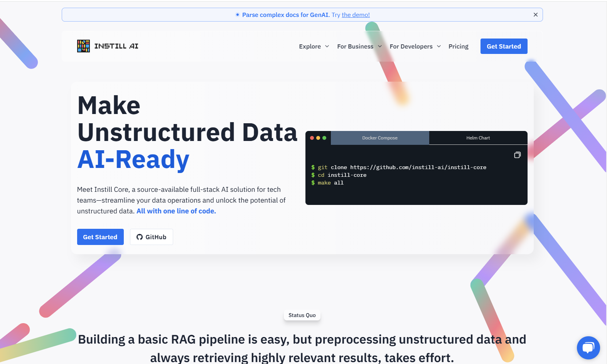Expand the Explore menu
This screenshot has height=364, width=607.
pos(314,46)
